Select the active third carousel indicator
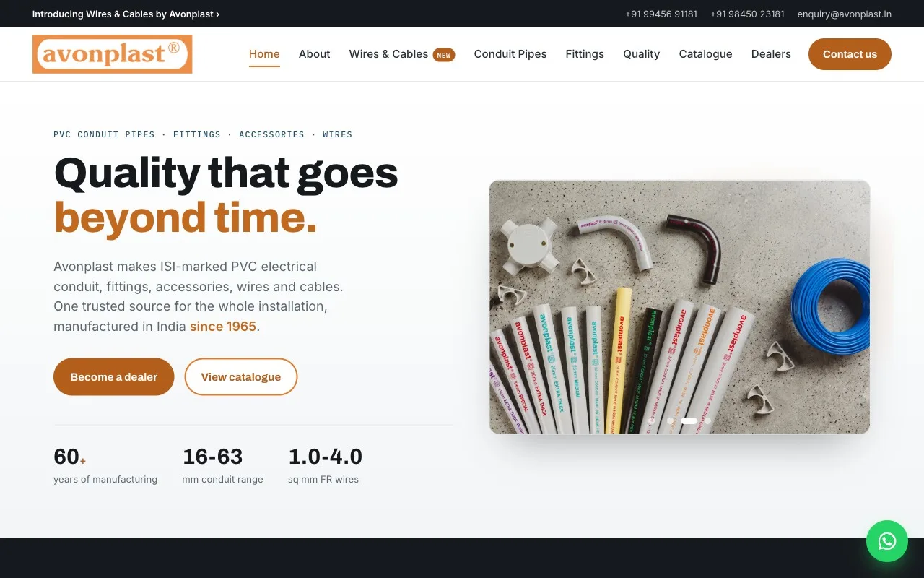924x578 pixels. (689, 420)
